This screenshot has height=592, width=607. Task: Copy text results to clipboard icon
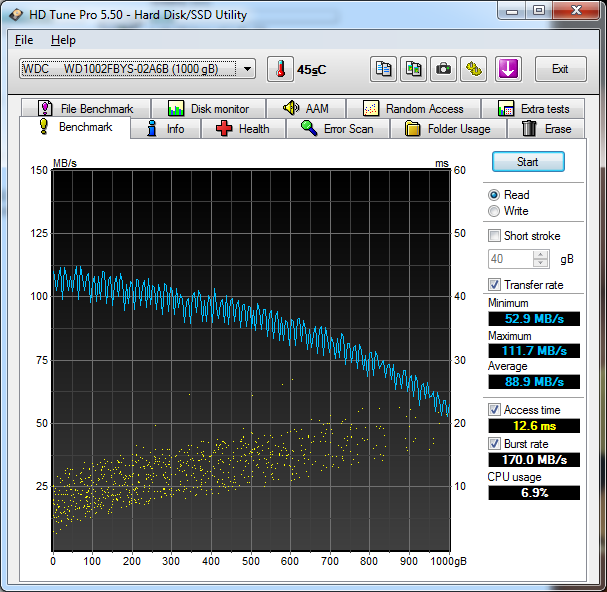(x=382, y=69)
